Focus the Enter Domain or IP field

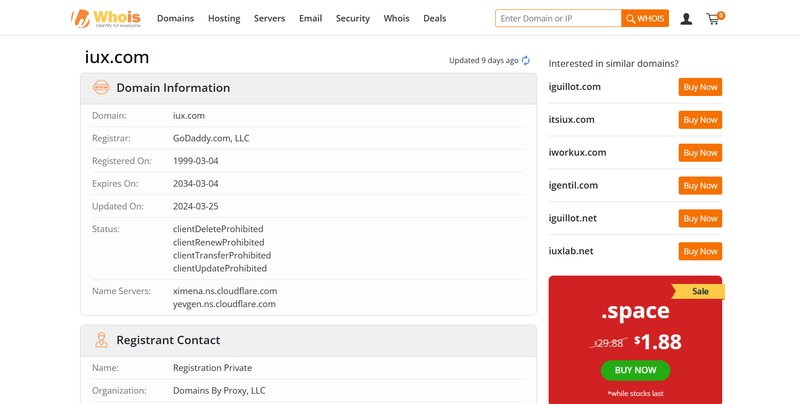point(558,18)
